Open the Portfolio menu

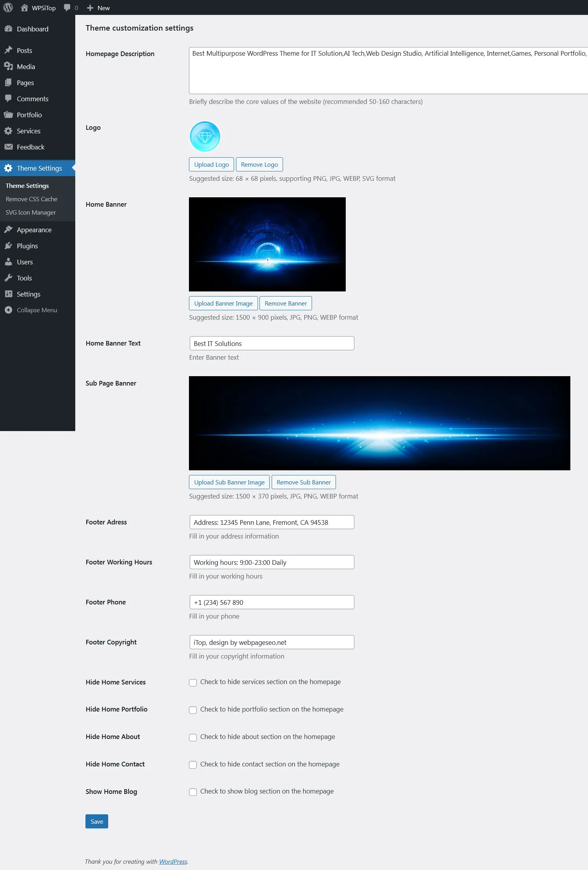click(x=38, y=115)
